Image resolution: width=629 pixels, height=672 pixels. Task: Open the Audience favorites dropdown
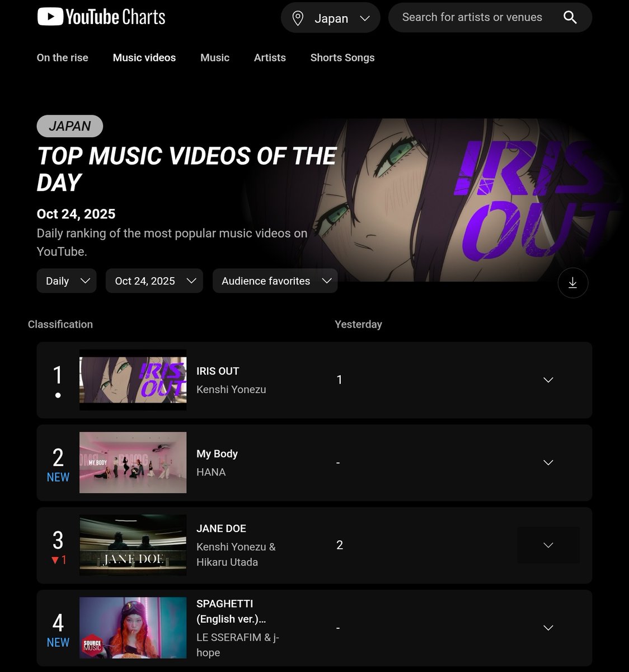pos(275,281)
